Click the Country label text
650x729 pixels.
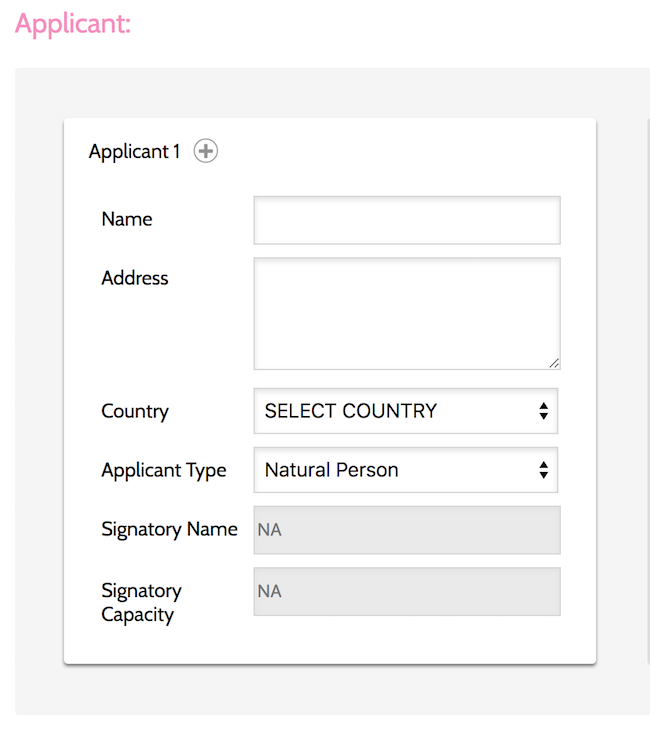point(135,411)
